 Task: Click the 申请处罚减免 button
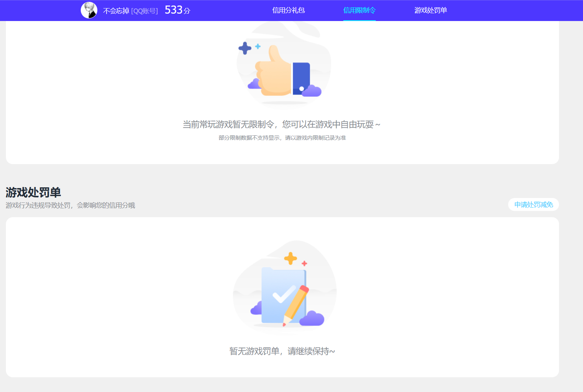(534, 205)
